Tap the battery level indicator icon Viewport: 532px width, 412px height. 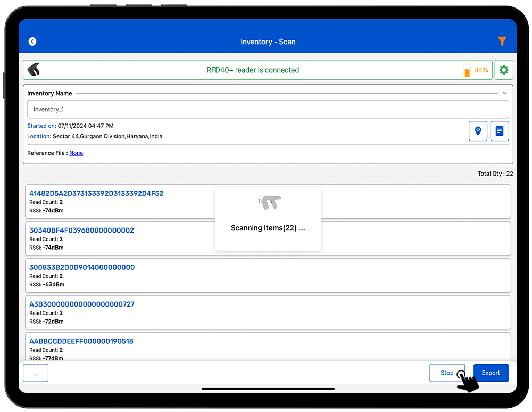(467, 70)
